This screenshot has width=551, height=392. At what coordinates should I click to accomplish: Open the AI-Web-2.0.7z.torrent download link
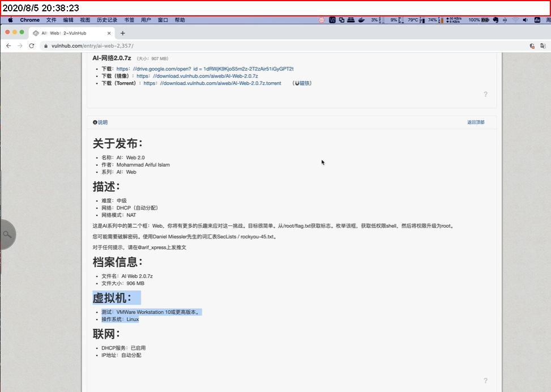coord(212,83)
